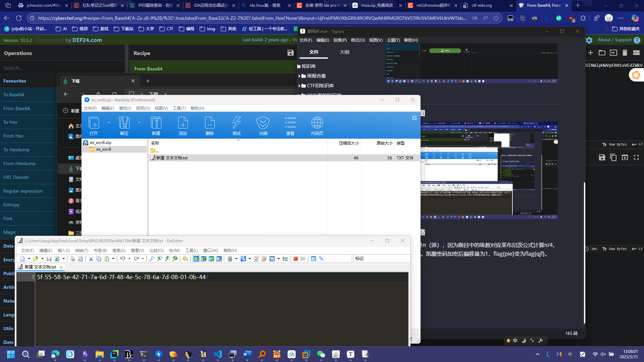Select the ctf-wiki.org browser tab

[488, 5]
